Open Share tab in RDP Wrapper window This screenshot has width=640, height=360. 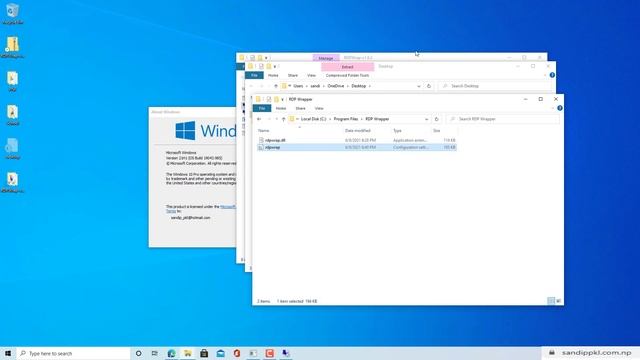coord(300,108)
